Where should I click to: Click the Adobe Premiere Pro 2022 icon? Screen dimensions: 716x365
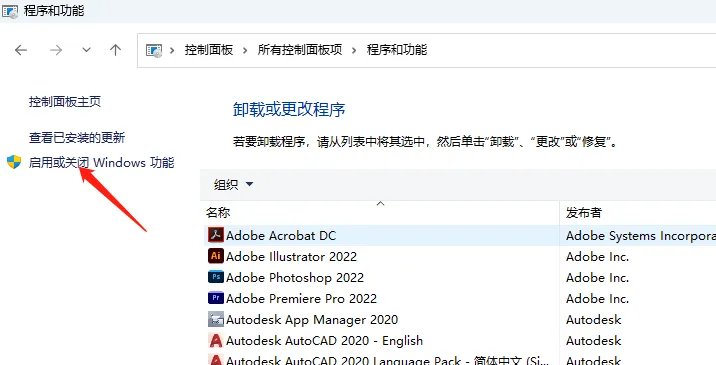[x=216, y=298]
